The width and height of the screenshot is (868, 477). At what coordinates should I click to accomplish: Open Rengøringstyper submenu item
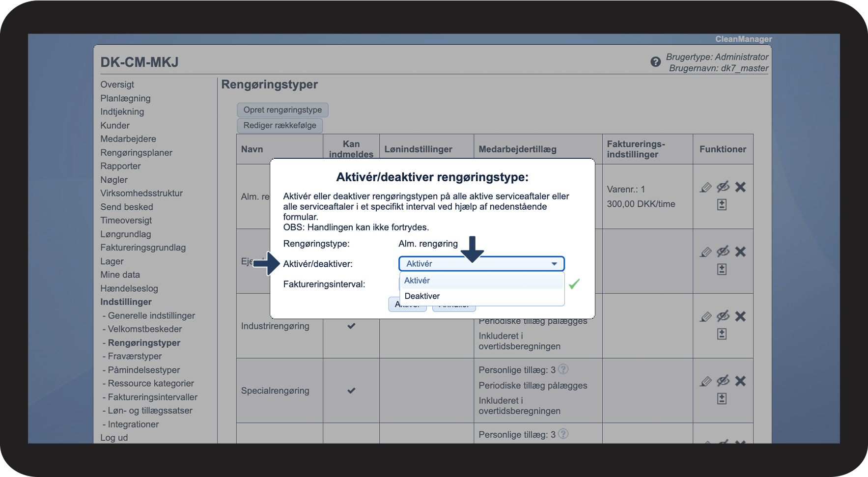click(x=144, y=343)
